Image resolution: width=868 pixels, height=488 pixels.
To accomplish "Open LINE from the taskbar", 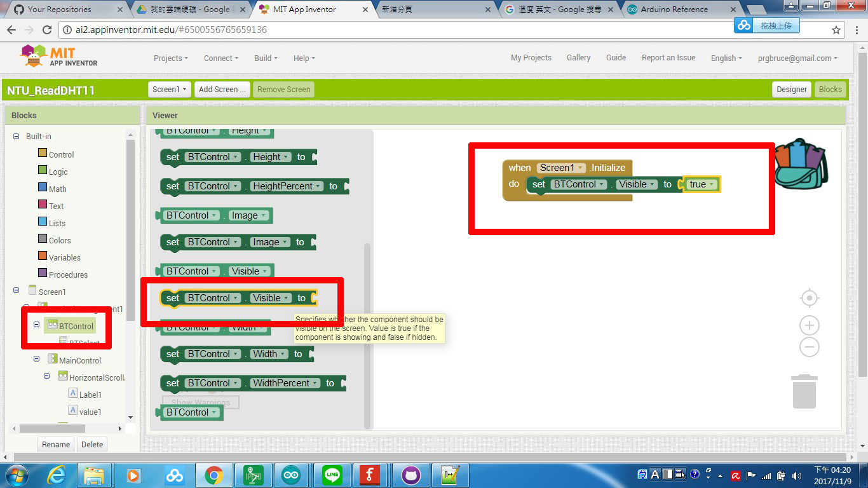I will coord(332,475).
